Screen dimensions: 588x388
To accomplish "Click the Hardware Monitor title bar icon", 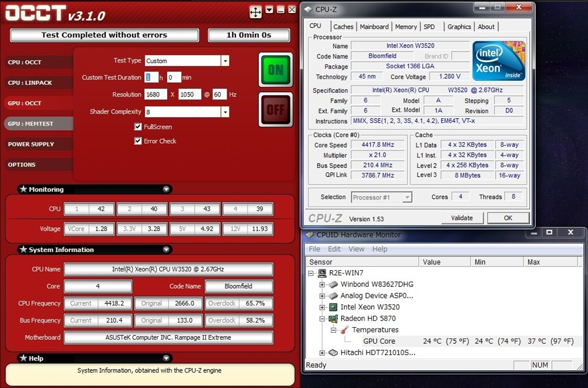I will click(310, 235).
